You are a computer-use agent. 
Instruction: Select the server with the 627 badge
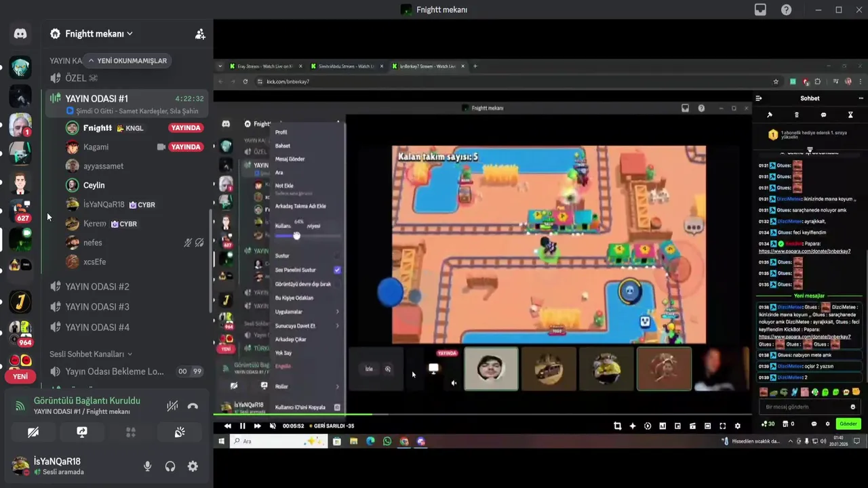pos(20,211)
